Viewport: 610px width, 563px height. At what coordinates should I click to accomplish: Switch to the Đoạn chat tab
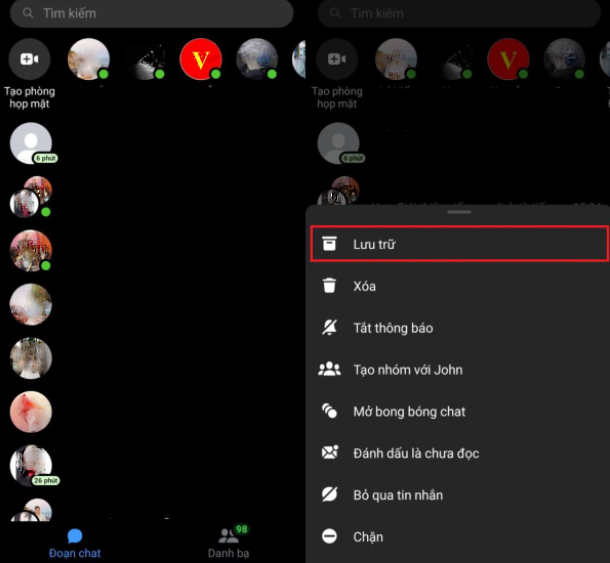(x=75, y=543)
